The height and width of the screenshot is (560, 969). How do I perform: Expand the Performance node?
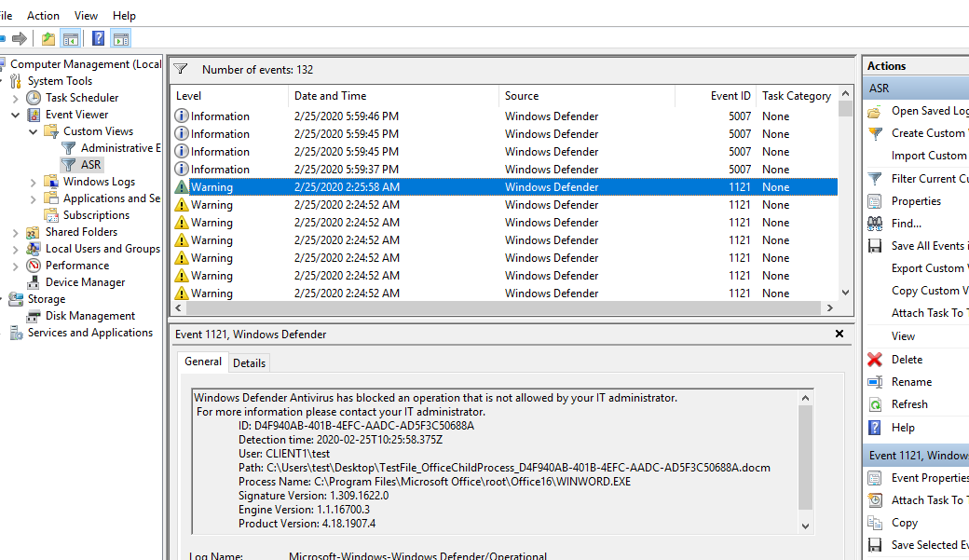click(x=16, y=266)
